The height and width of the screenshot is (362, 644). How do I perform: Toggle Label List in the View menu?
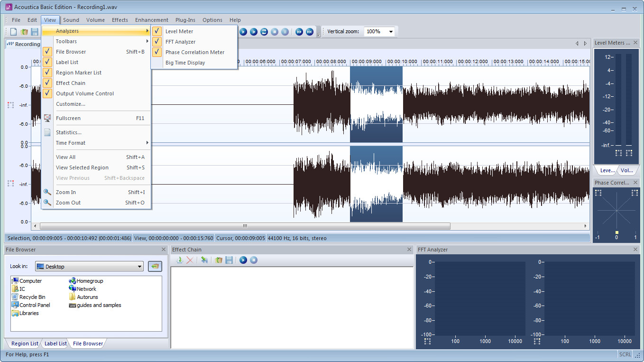pyautogui.click(x=96, y=62)
